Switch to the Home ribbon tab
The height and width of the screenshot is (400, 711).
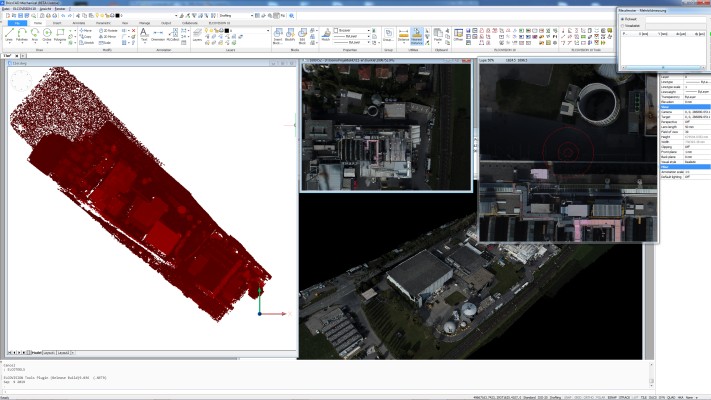pyautogui.click(x=38, y=23)
